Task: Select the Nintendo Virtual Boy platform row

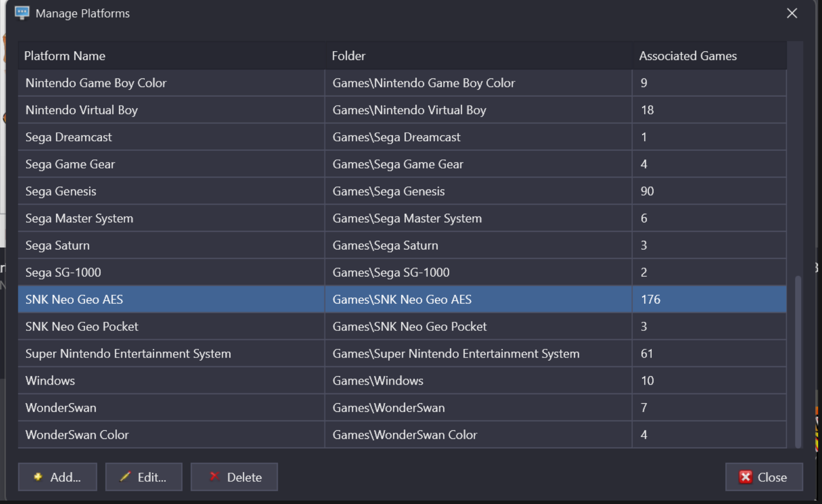Action: click(402, 110)
